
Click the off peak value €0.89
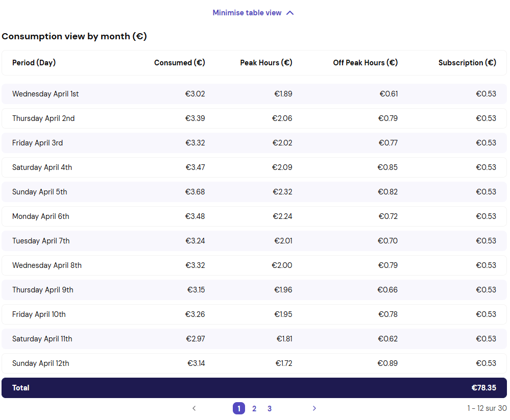click(x=387, y=363)
